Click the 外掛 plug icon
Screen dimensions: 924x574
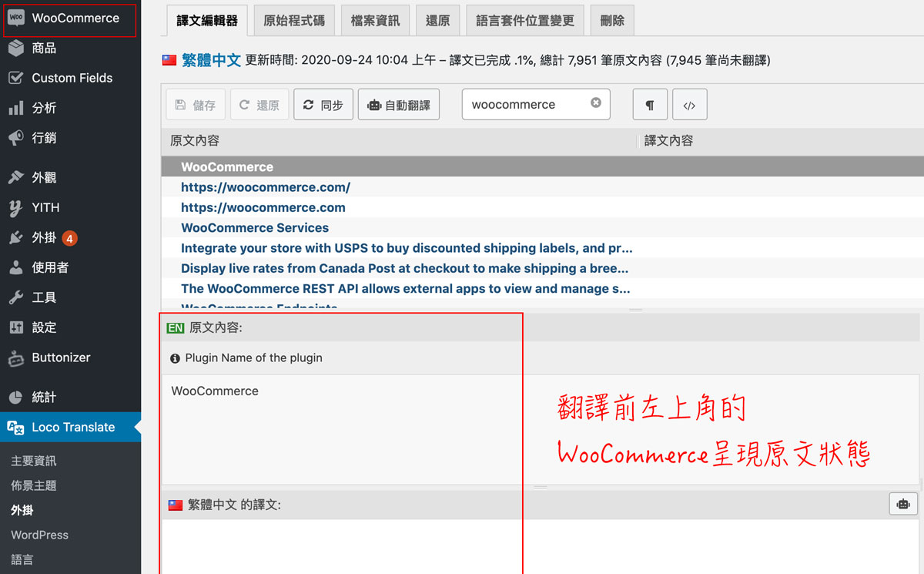click(x=15, y=237)
